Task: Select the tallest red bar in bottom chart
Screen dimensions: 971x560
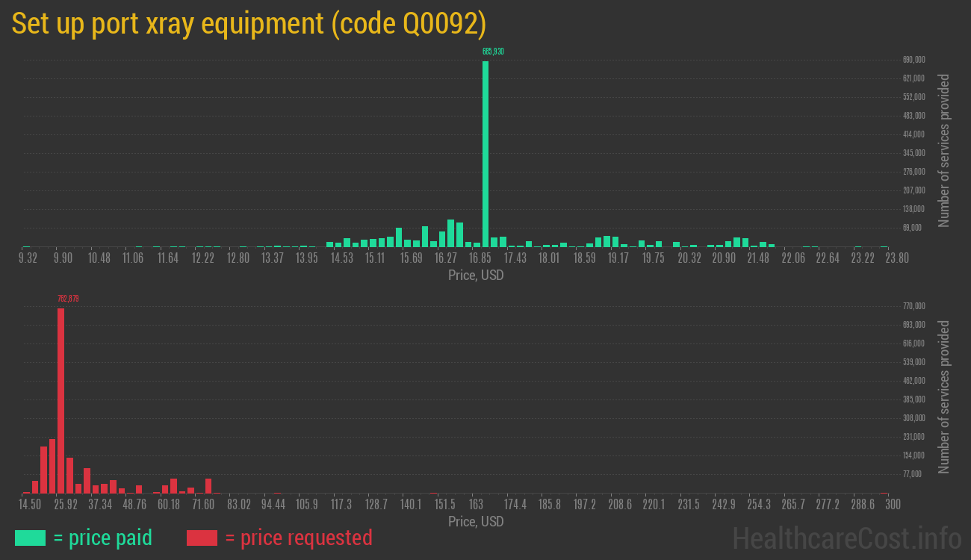Action: click(61, 400)
